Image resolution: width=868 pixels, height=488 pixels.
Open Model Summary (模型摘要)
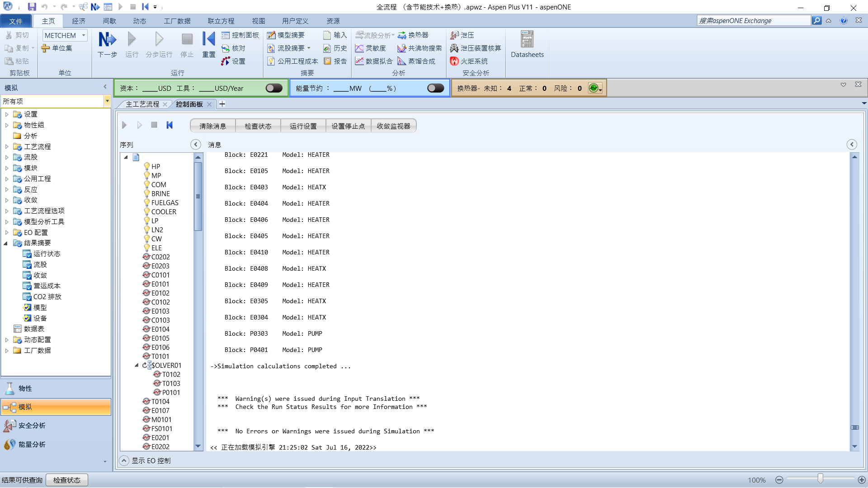[x=285, y=35]
